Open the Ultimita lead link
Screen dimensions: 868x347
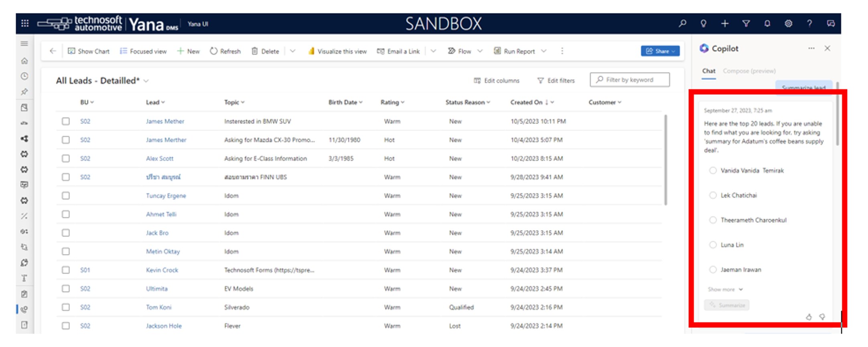[157, 288]
